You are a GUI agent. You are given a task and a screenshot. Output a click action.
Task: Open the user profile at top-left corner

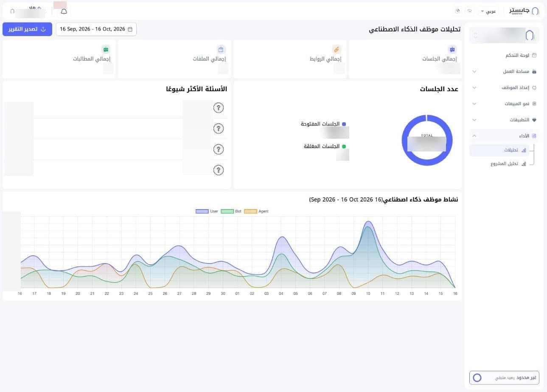[x=29, y=11]
